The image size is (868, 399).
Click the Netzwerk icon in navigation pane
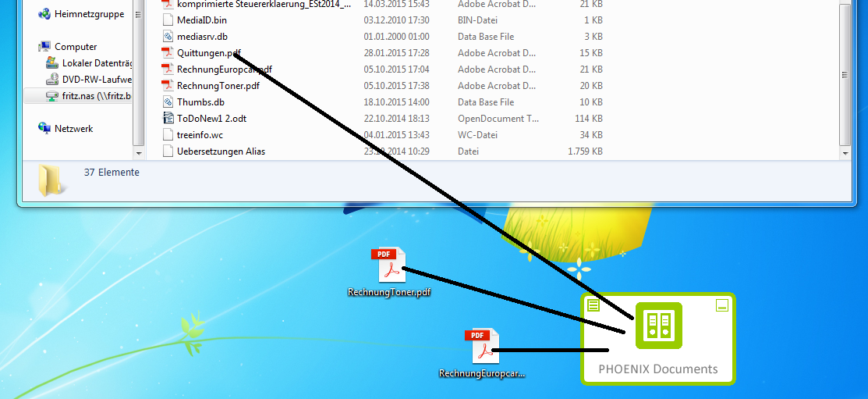click(x=44, y=128)
